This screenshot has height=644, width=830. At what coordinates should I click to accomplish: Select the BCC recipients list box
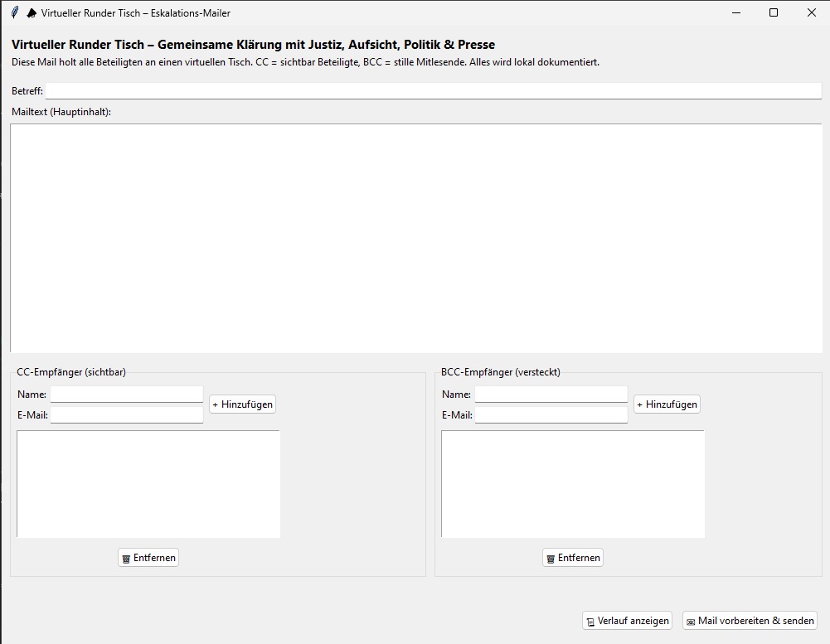[573, 483]
